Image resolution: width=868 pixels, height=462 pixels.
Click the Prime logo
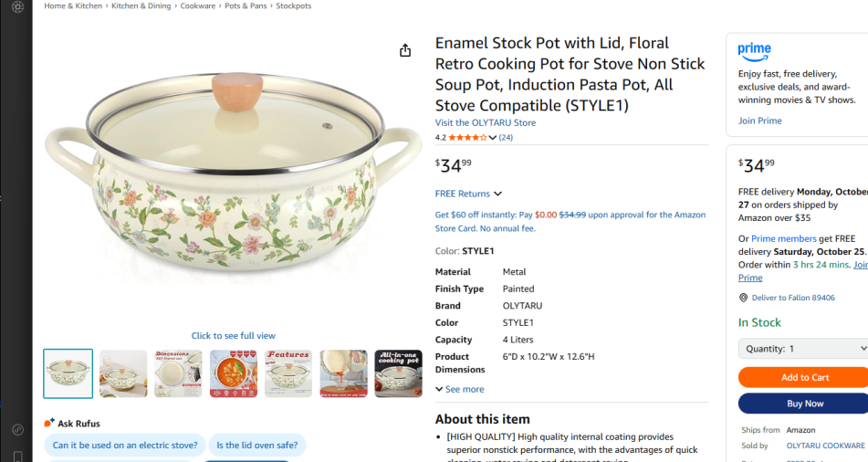tap(755, 51)
